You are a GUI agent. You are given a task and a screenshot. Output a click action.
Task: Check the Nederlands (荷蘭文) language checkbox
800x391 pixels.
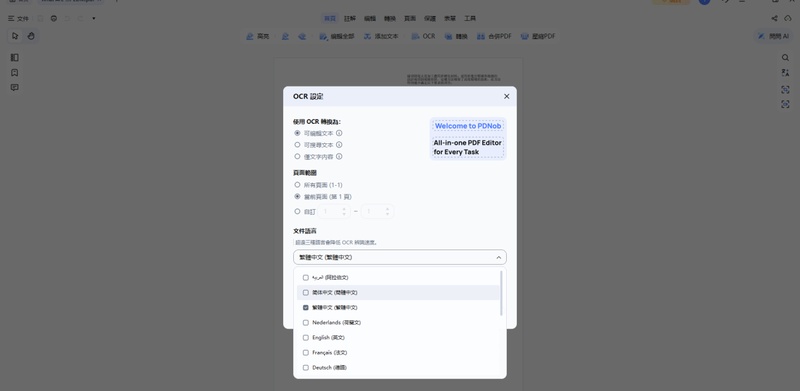[306, 323]
